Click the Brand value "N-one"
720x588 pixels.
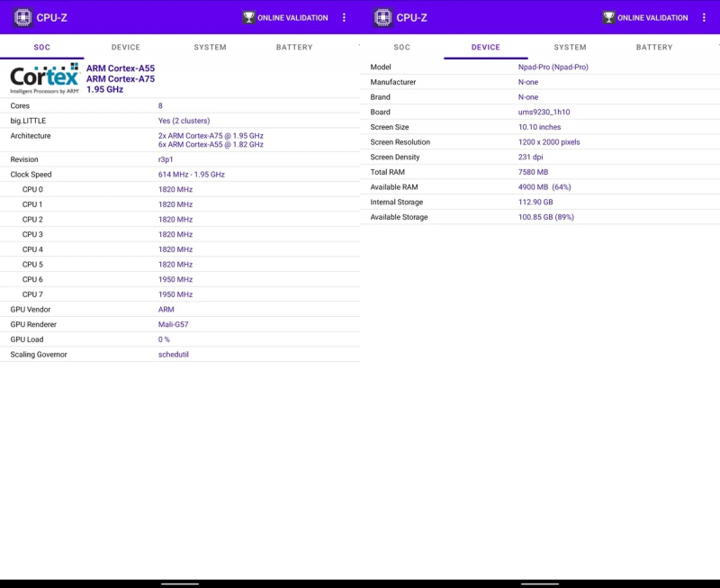coord(528,97)
